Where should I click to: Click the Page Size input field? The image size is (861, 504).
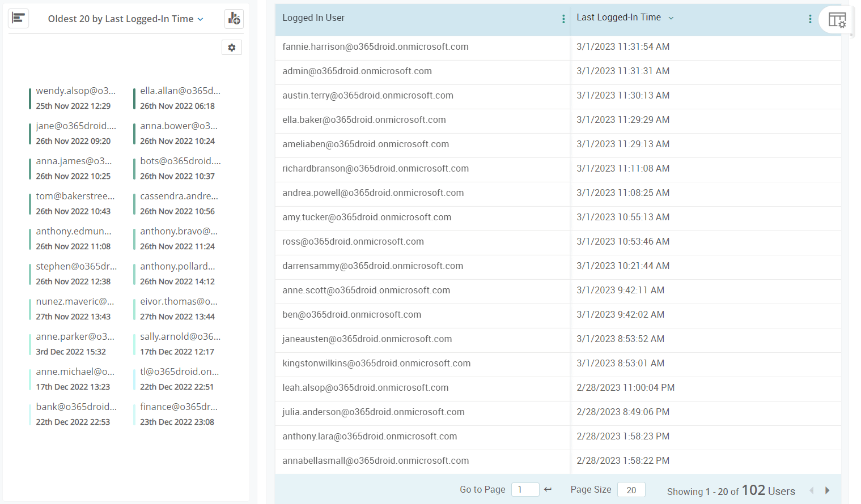[x=631, y=489]
